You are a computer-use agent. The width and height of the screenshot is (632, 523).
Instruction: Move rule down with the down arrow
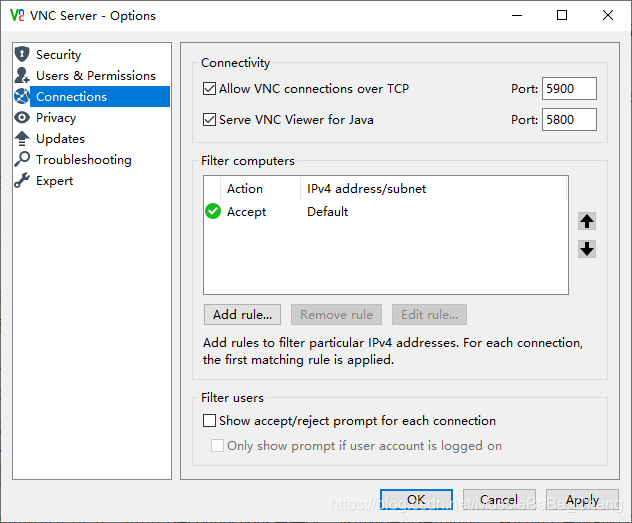coord(586,249)
